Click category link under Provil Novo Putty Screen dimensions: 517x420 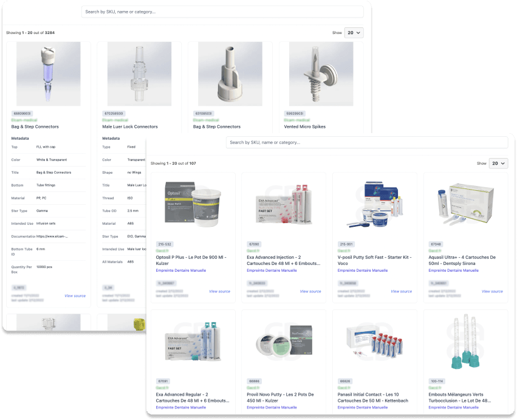pyautogui.click(x=272, y=407)
